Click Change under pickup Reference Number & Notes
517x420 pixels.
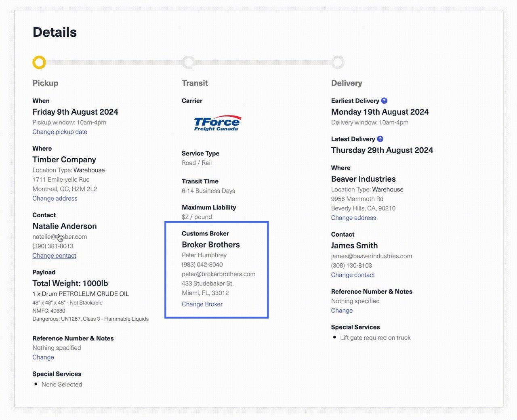point(43,357)
